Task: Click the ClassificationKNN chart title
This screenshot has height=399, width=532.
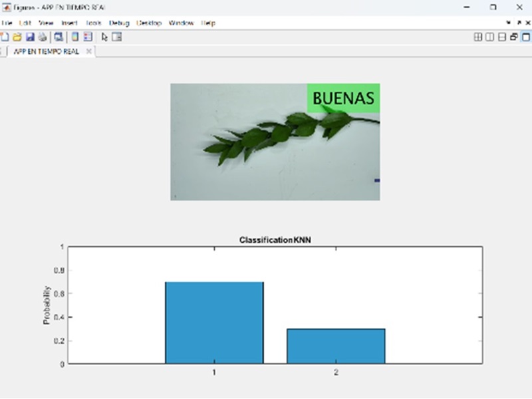Action: (275, 240)
